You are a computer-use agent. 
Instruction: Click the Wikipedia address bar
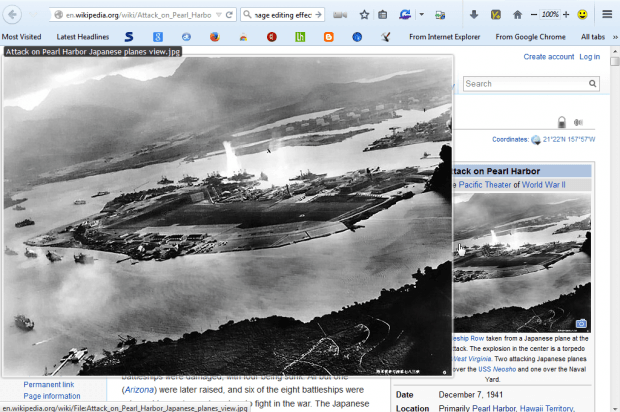[x=138, y=15]
